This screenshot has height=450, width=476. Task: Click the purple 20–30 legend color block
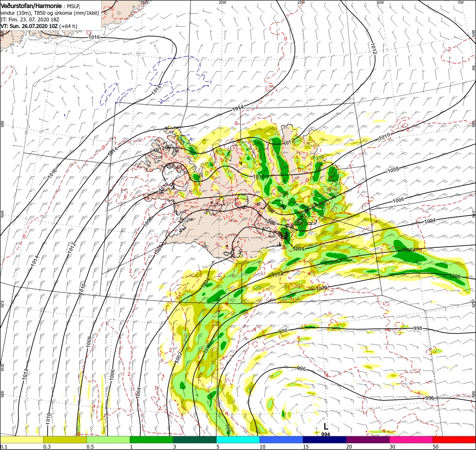(x=367, y=440)
